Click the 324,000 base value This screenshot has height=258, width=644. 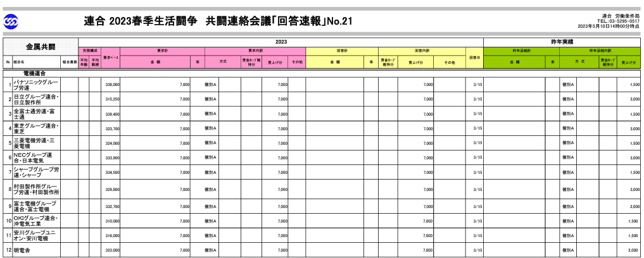pos(113,143)
